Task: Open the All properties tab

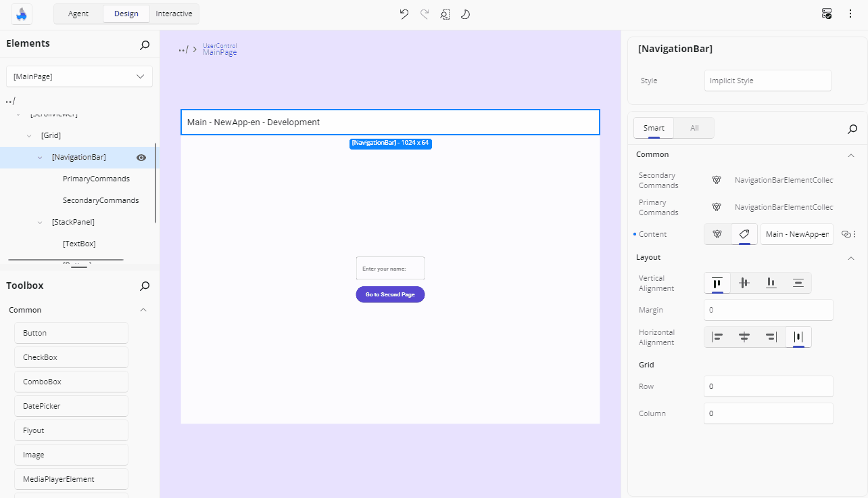Action: (x=694, y=127)
